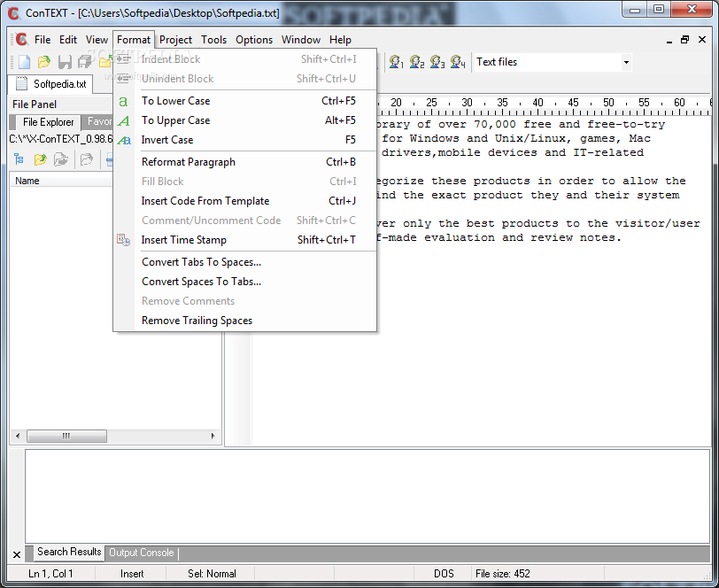Choose Insert Code From Template

tap(245, 201)
